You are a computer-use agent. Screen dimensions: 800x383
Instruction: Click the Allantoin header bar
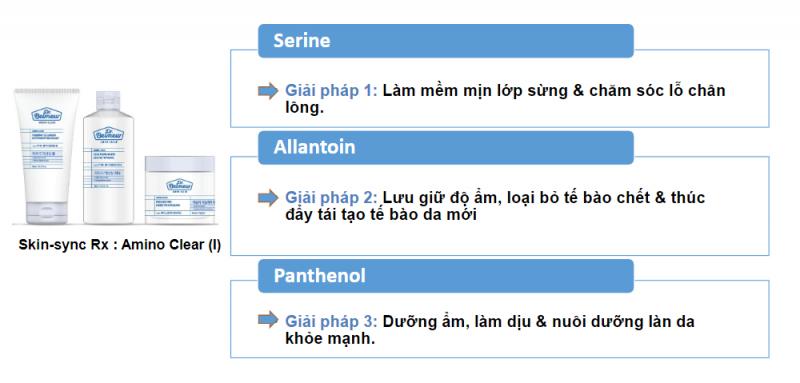click(x=445, y=147)
